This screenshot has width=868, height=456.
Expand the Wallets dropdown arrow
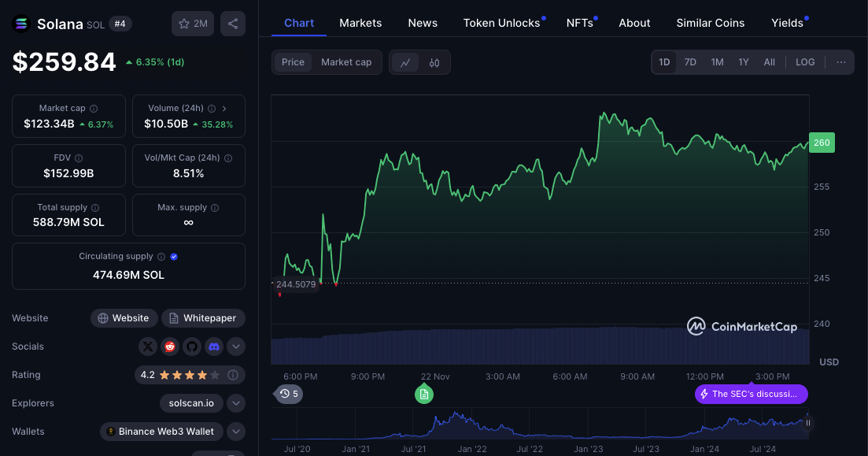(x=236, y=432)
